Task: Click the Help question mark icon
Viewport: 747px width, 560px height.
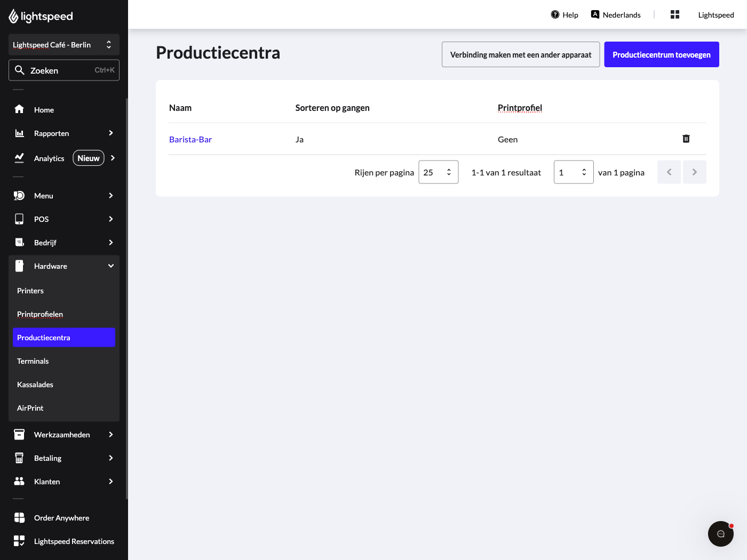Action: (x=555, y=14)
